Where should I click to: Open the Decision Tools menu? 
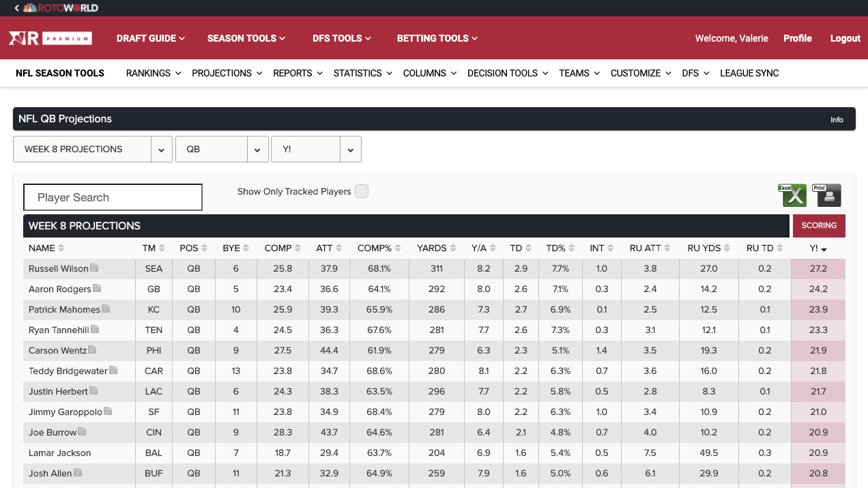tap(507, 73)
